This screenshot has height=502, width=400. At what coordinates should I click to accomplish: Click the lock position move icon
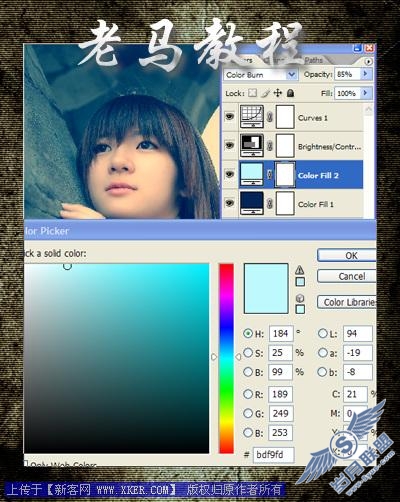click(277, 93)
